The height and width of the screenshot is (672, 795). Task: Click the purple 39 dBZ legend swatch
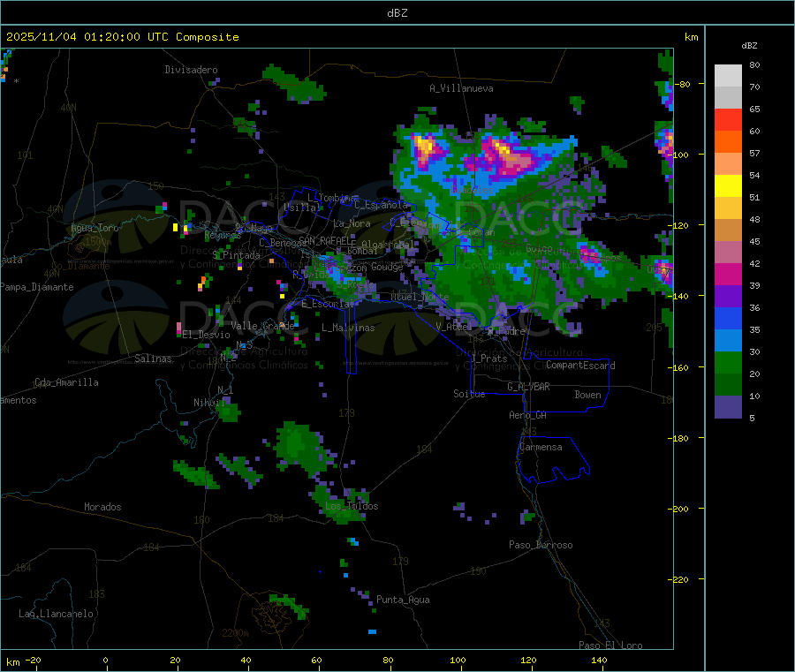tap(728, 297)
